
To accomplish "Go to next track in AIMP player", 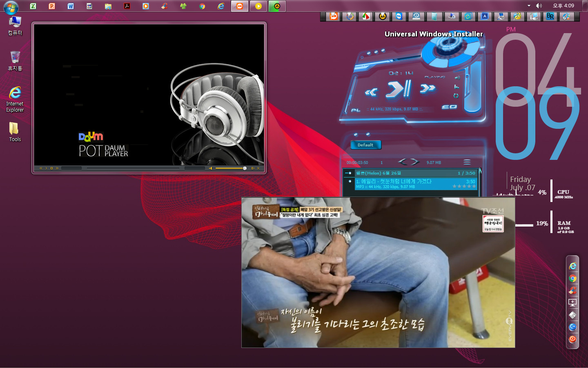I will pyautogui.click(x=428, y=88).
